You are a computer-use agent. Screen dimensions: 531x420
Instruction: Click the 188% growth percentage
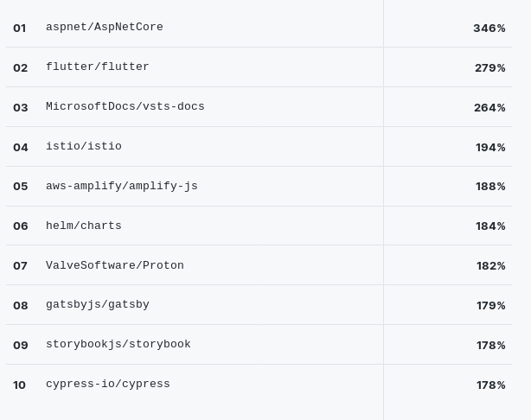pos(489,187)
